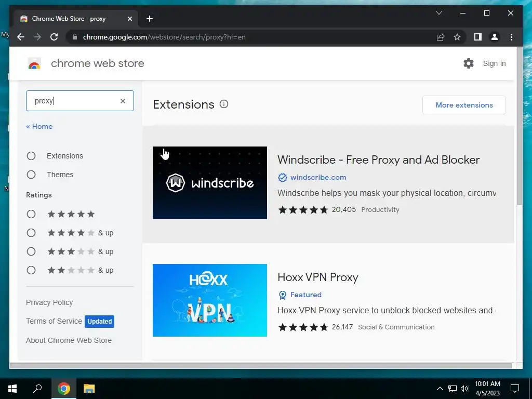Open Windscribe - Free Proxy and Ad Blocker title
Viewport: 532px width, 399px height.
click(378, 160)
